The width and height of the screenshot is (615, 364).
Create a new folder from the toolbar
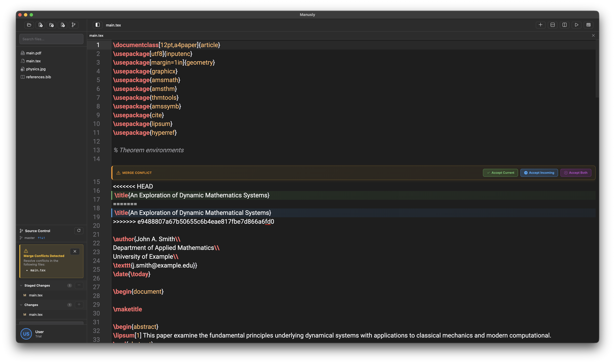(x=51, y=25)
